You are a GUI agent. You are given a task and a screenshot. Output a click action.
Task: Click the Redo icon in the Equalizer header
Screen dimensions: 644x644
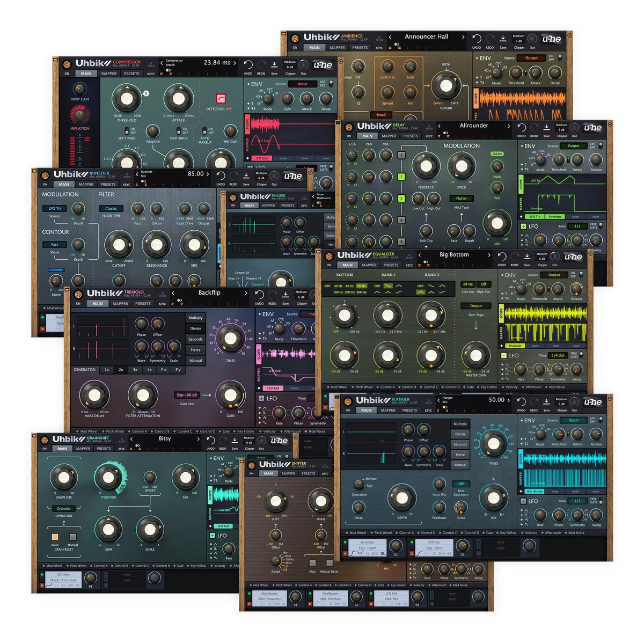515,257
